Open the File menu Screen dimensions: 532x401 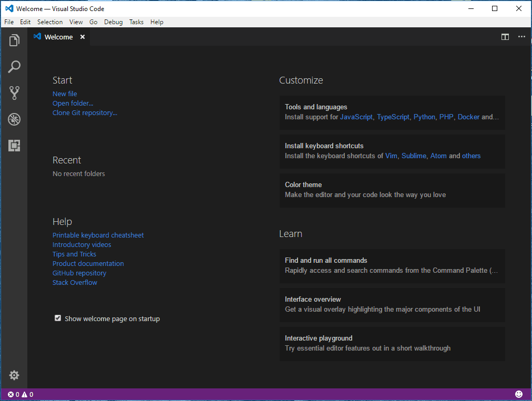[x=9, y=22]
